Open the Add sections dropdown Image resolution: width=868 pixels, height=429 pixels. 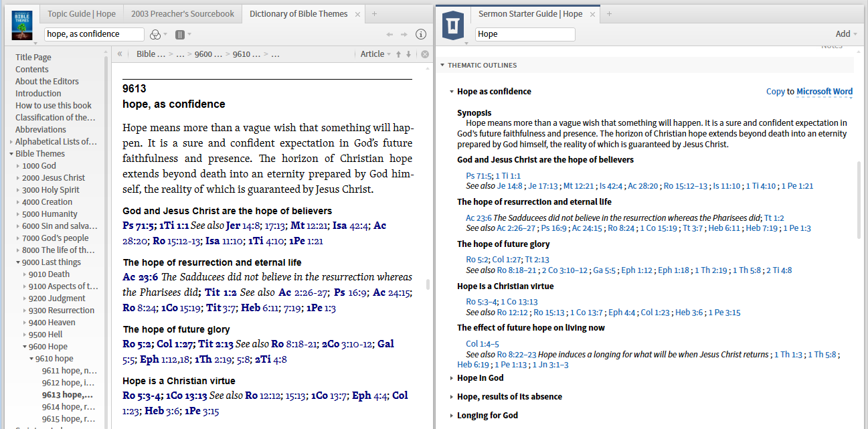(x=847, y=34)
